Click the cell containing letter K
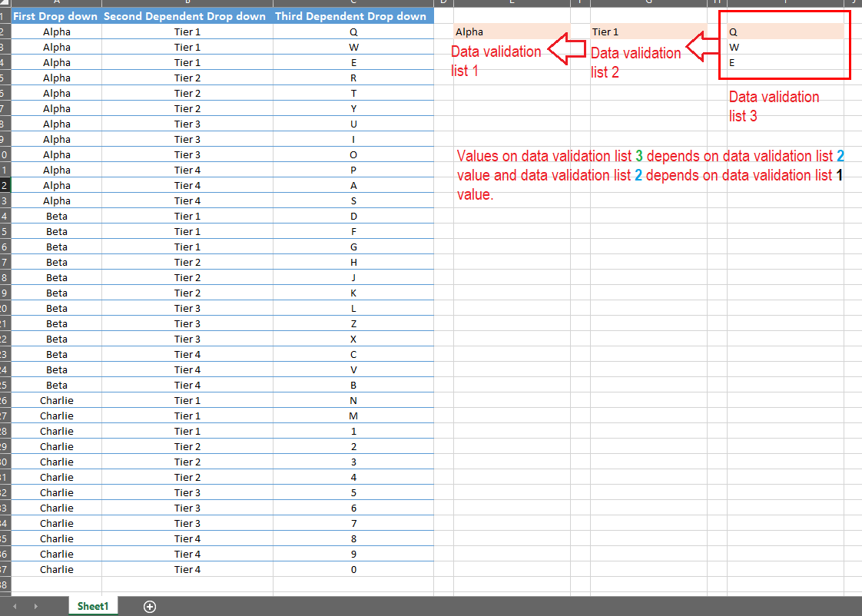862x616 pixels. pos(353,293)
